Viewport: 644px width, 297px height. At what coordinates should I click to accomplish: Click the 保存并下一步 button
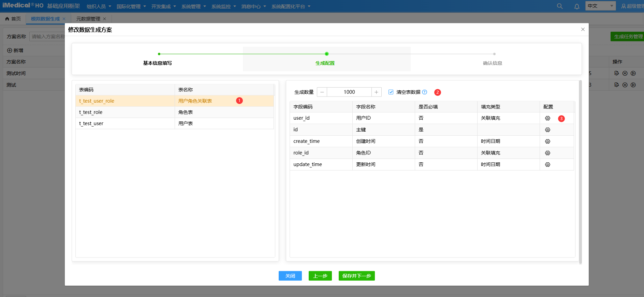pyautogui.click(x=356, y=276)
